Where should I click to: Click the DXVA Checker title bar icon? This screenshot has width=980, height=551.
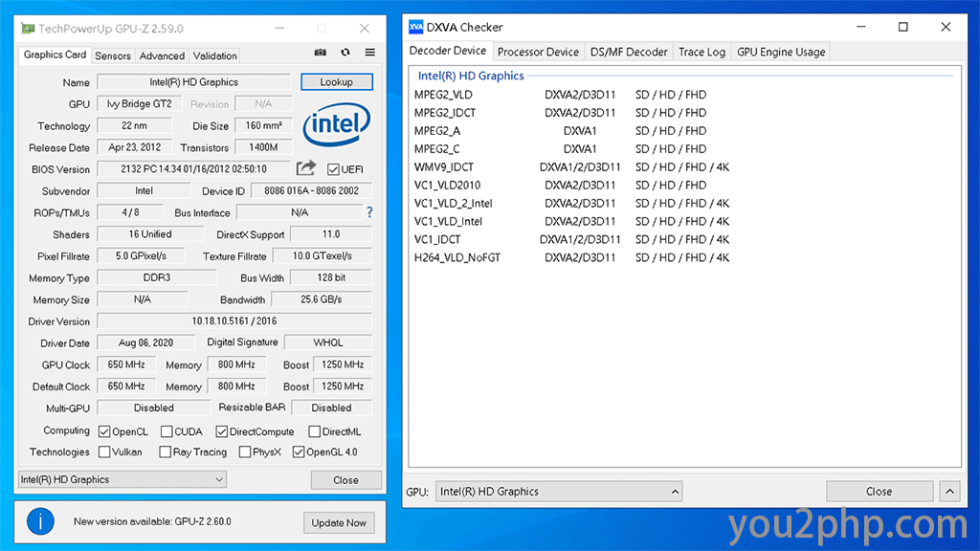415,27
